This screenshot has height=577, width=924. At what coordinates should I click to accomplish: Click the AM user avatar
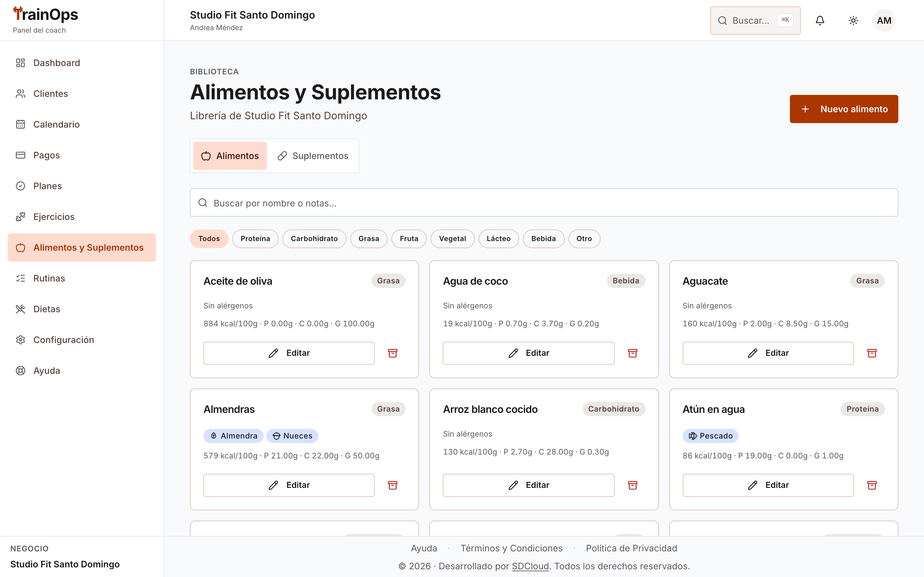[884, 21]
